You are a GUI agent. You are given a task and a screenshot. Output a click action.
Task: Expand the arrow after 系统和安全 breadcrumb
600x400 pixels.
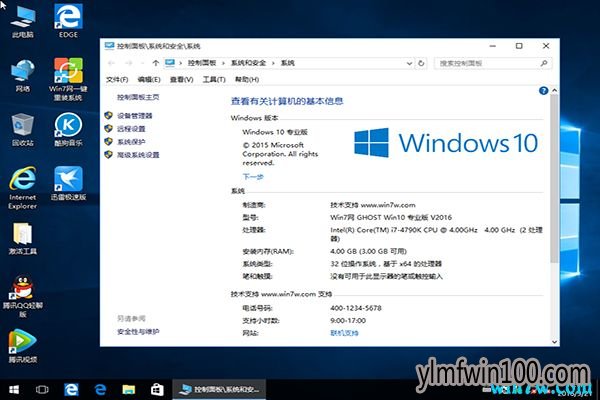pyautogui.click(x=273, y=63)
